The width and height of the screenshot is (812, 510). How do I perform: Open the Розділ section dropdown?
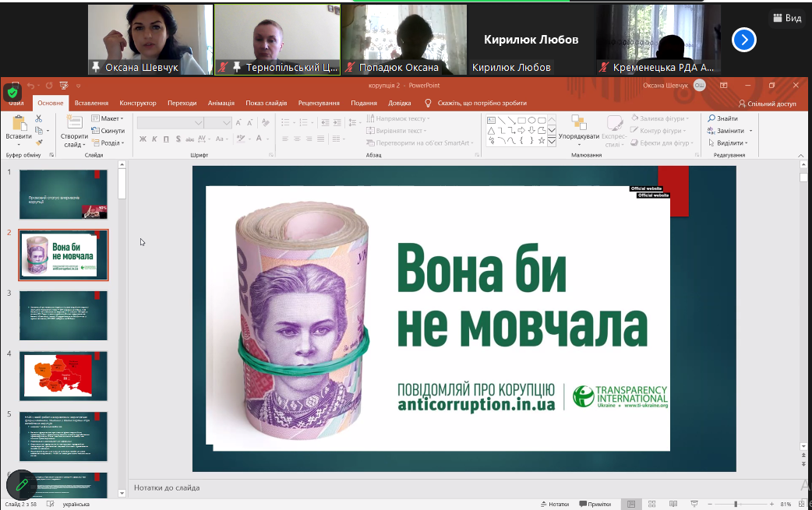[x=108, y=142]
